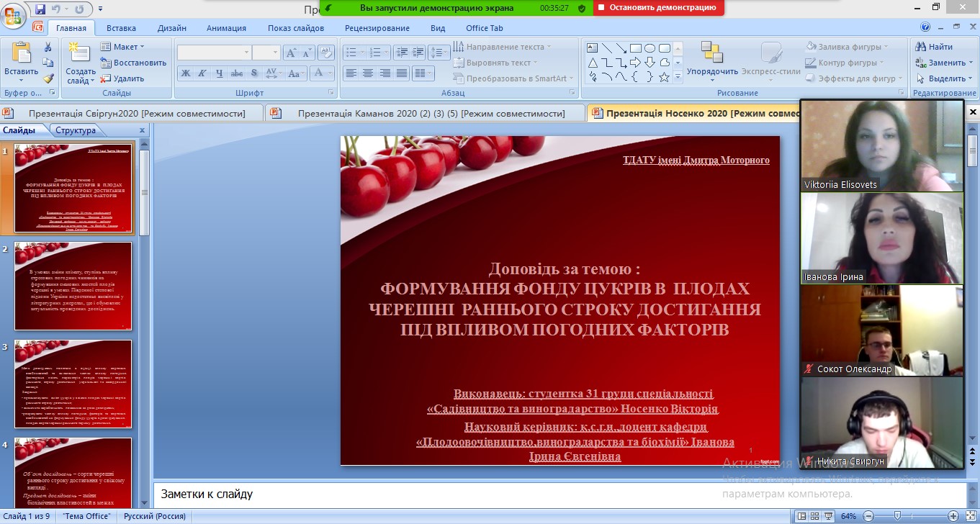
Task: Toggle strikethrough formatting (abe)
Action: click(238, 73)
